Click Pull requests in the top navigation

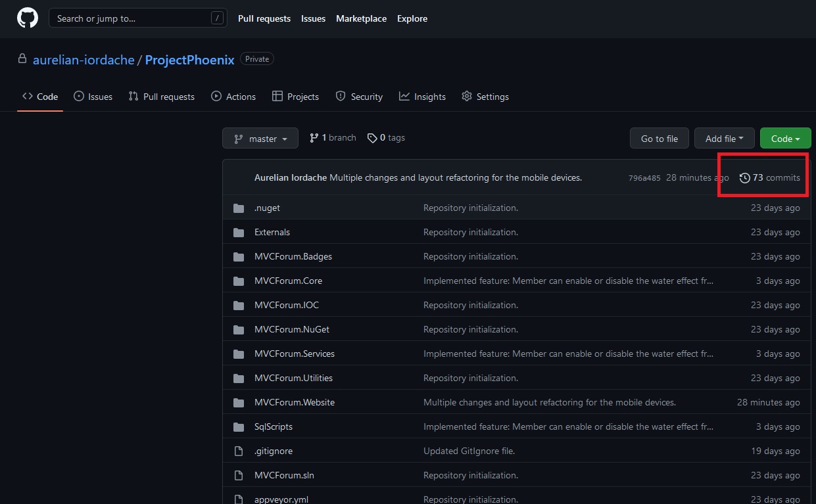(264, 18)
